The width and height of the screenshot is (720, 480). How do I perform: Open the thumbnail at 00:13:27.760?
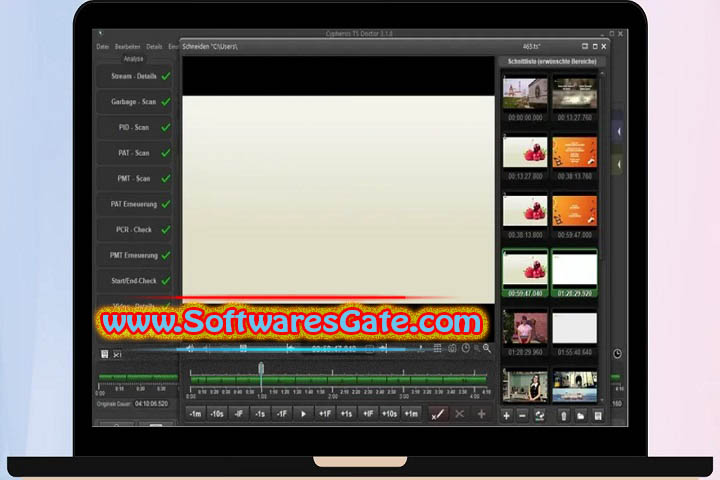(574, 94)
